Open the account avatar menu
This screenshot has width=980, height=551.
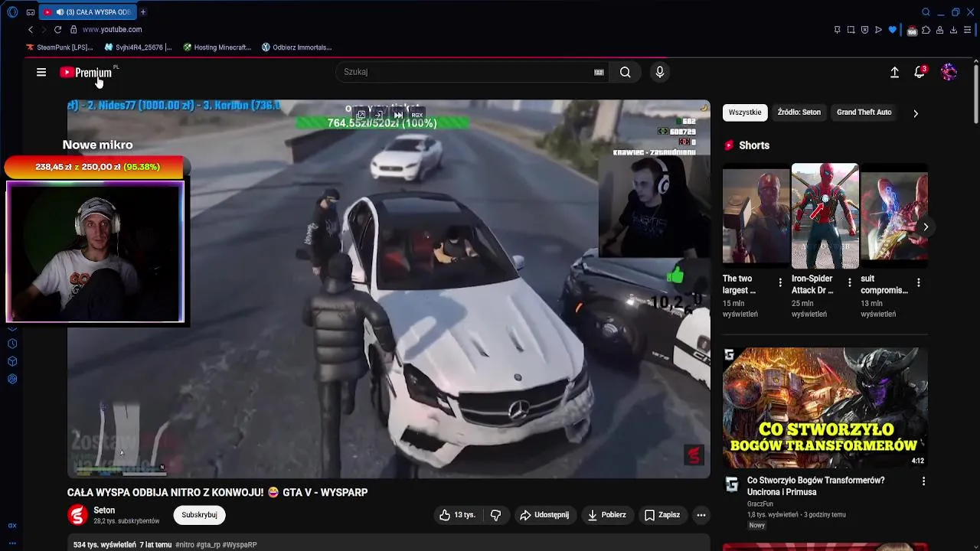click(x=949, y=72)
